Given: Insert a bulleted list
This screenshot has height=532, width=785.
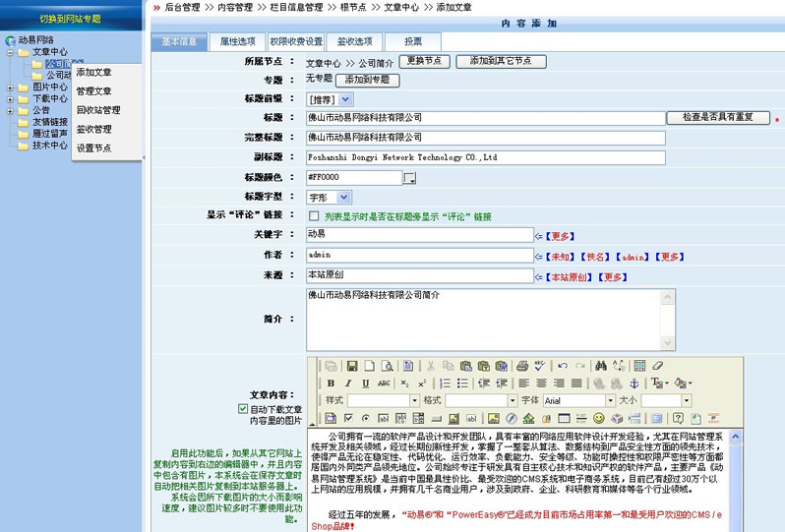Looking at the screenshot, I should [462, 384].
